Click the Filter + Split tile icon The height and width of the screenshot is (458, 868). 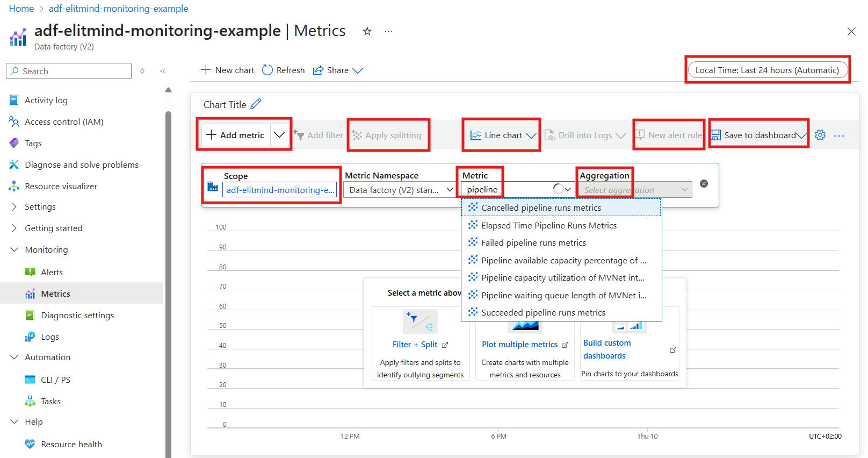click(420, 321)
